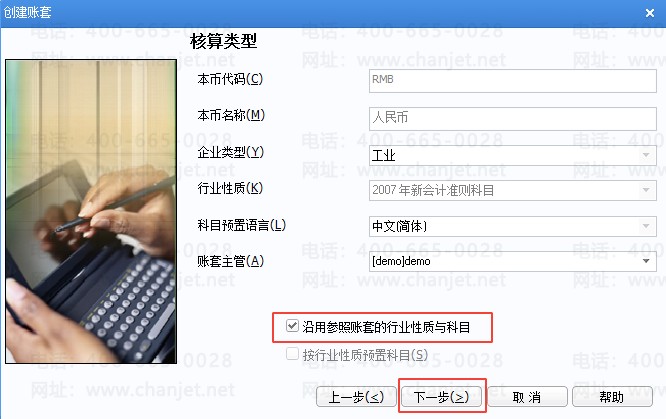The width and height of the screenshot is (666, 419).
Task: Expand the 账套主管 dropdown arrow
Action: point(646,261)
